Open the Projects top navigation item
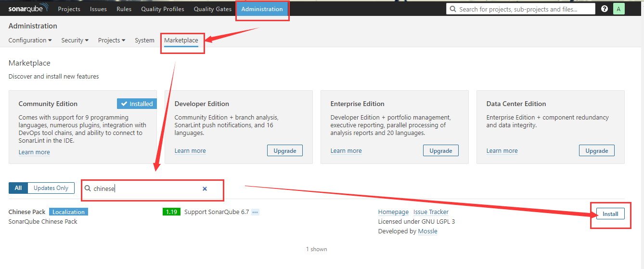Screen dimensions: 644x269 coord(69,9)
